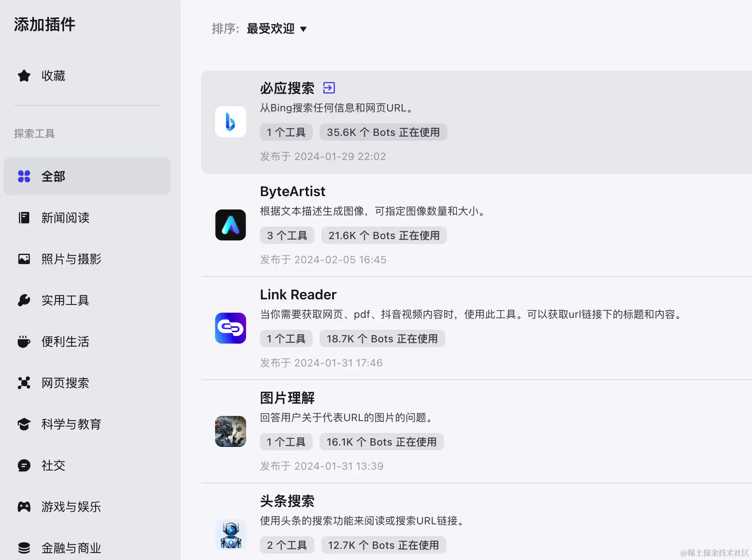Click the 添加插件 panel heading
Viewport: 752px width, 560px height.
point(45,25)
